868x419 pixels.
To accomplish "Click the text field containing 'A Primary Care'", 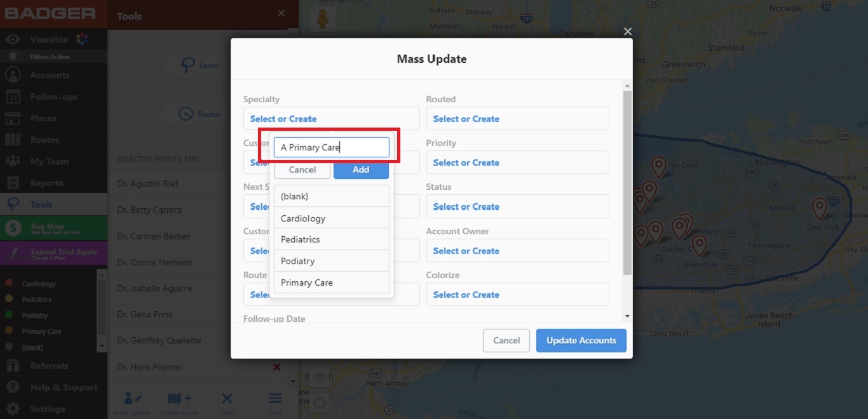I will pos(331,147).
